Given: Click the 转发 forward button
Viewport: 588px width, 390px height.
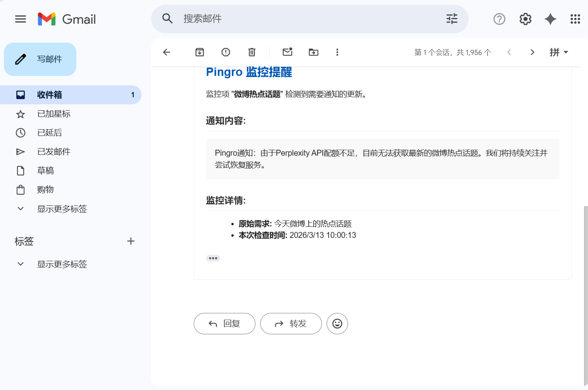Looking at the screenshot, I should 291,324.
